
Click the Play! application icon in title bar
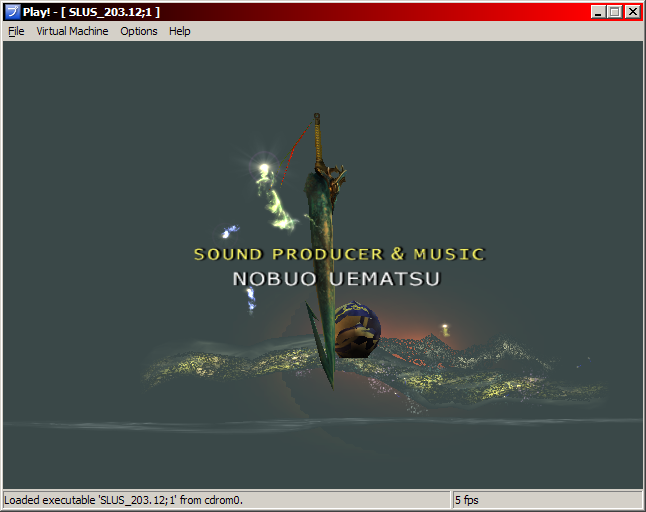click(x=12, y=12)
